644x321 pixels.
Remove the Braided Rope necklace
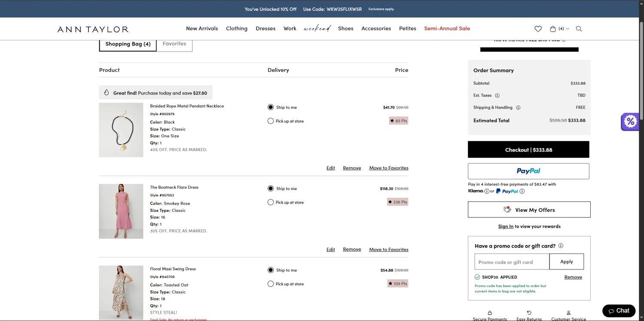(352, 168)
